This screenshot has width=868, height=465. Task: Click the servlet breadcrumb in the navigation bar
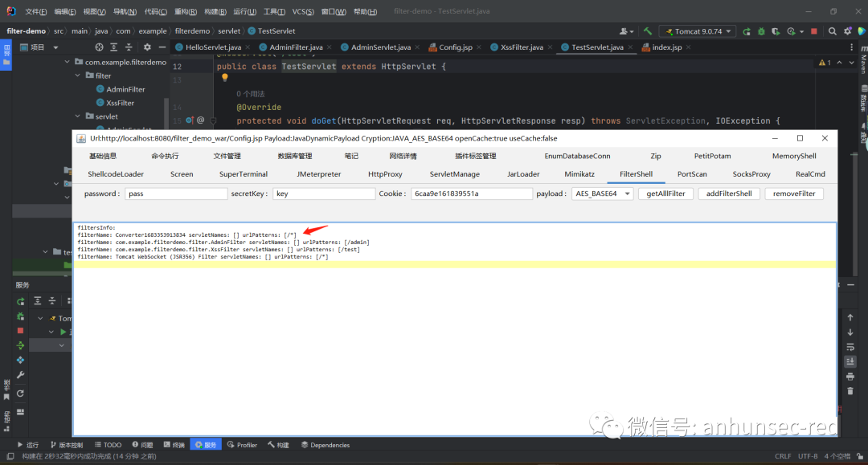(229, 31)
